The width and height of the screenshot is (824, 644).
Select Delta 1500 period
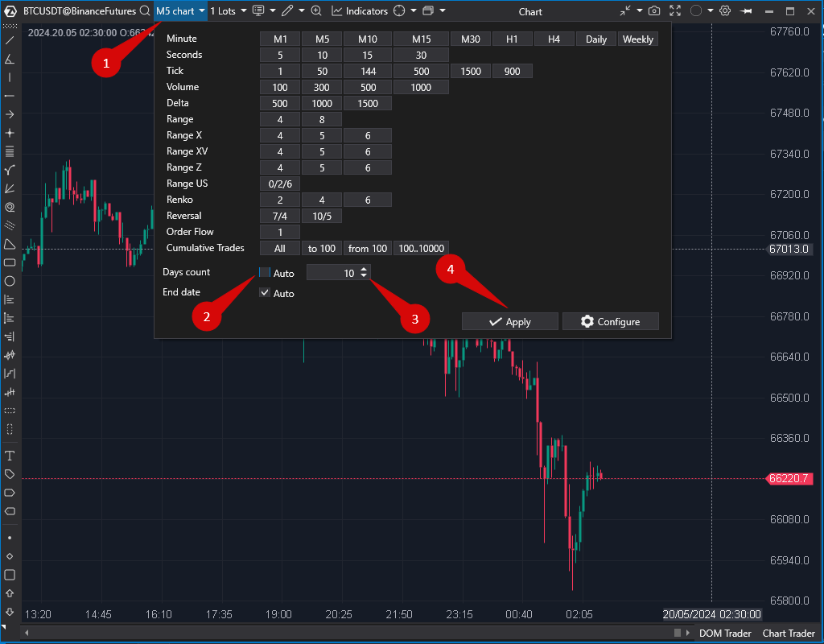[368, 104]
